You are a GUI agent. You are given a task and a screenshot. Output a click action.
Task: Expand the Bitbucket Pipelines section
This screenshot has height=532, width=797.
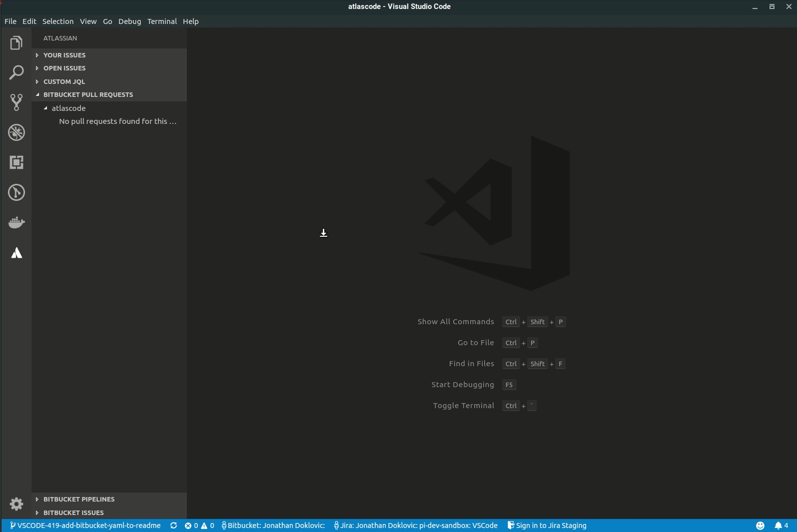79,499
